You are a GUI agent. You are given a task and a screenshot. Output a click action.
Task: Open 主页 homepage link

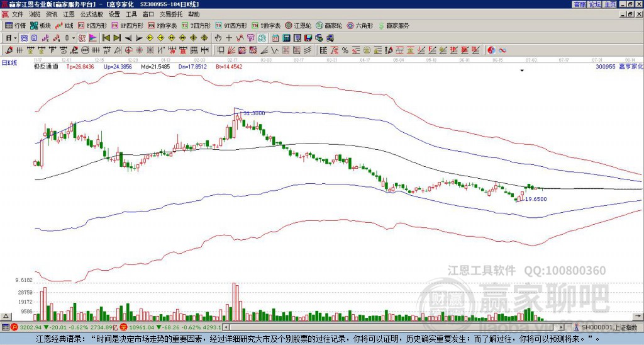pos(610,4)
